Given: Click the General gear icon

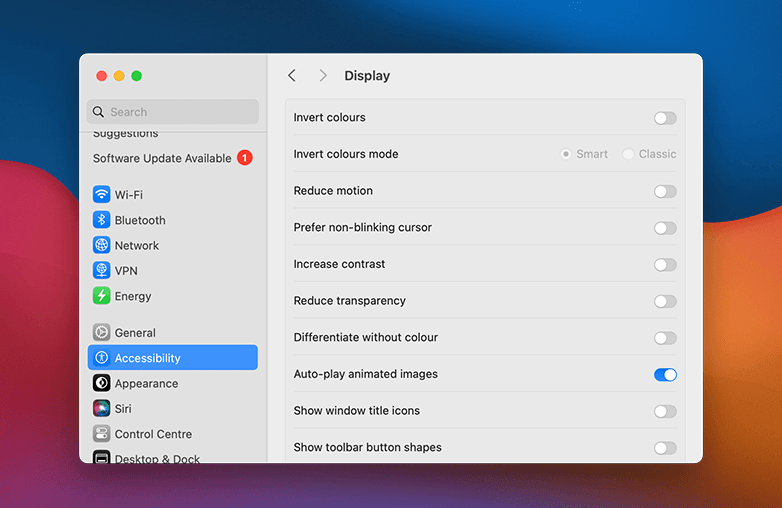Looking at the screenshot, I should pos(101,333).
